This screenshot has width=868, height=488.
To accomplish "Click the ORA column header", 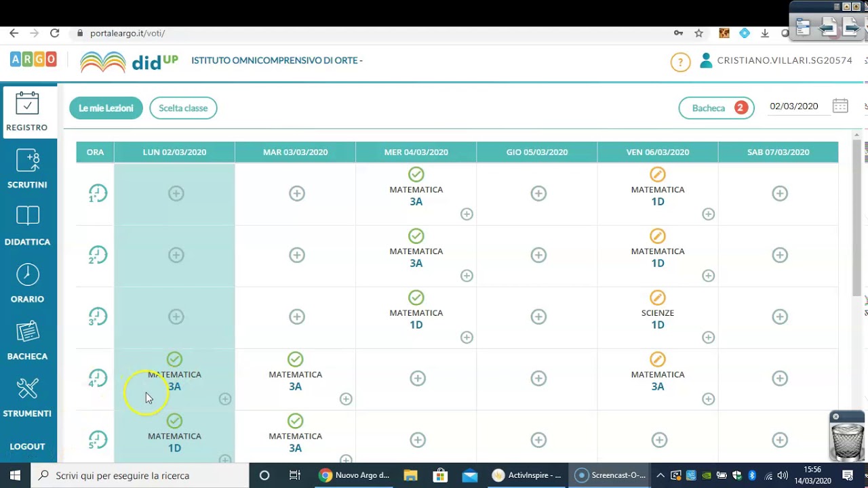I will [95, 152].
